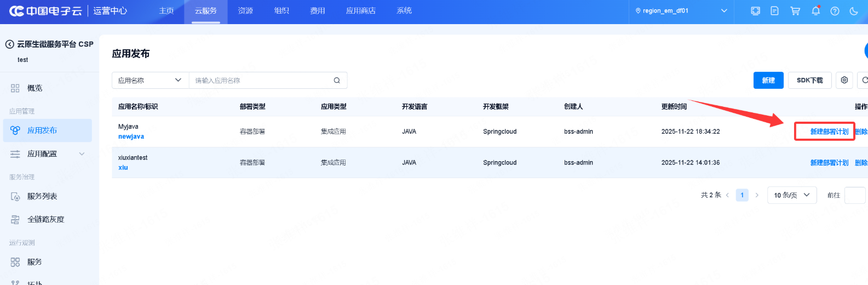Switch to the 资源 top tab
The width and height of the screenshot is (868, 285).
245,11
